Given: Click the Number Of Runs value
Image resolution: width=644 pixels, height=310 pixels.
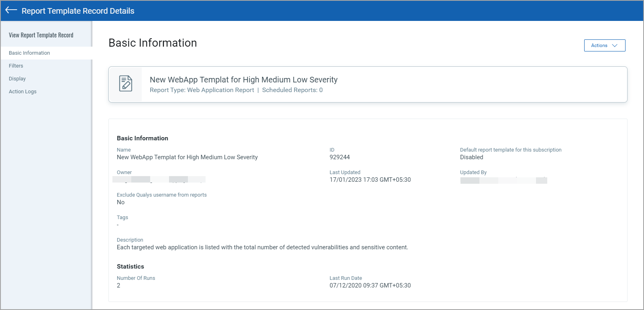Looking at the screenshot, I should [118, 285].
